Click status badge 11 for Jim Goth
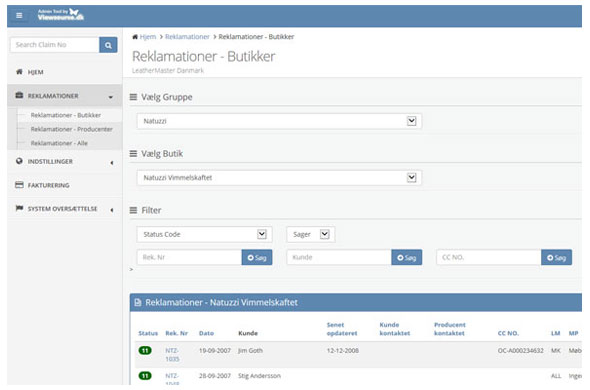This screenshot has width=590, height=390. pyautogui.click(x=145, y=350)
